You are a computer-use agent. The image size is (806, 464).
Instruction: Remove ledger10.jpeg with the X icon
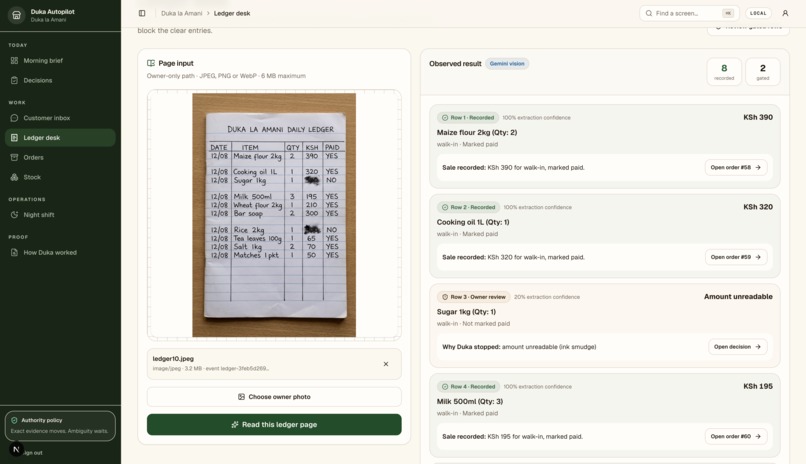[386, 364]
